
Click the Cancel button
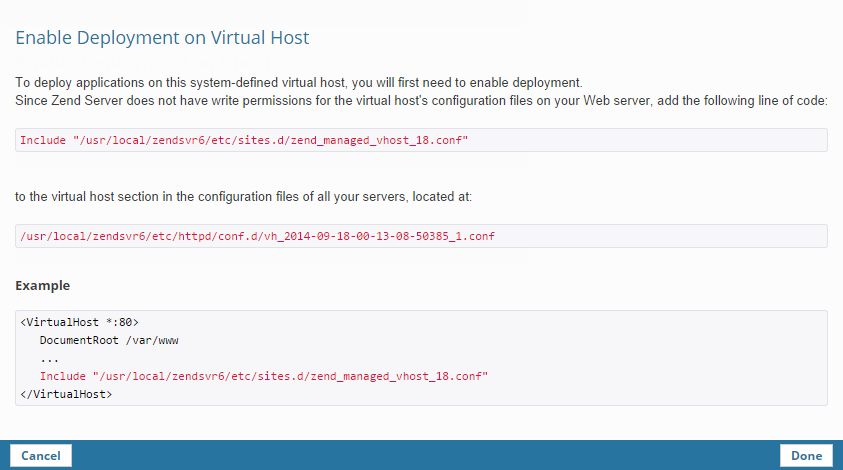41,455
